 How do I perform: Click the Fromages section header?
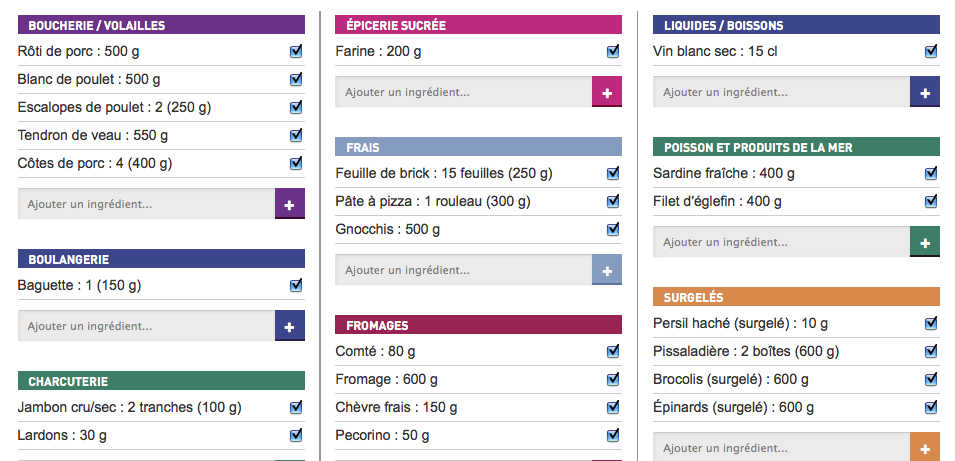[478, 325]
